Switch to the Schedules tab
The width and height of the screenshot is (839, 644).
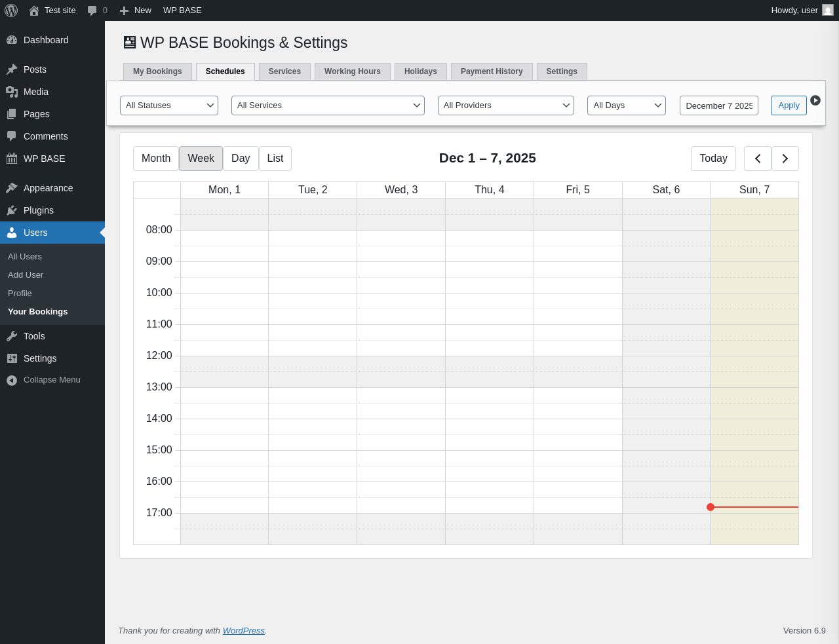[x=225, y=71]
